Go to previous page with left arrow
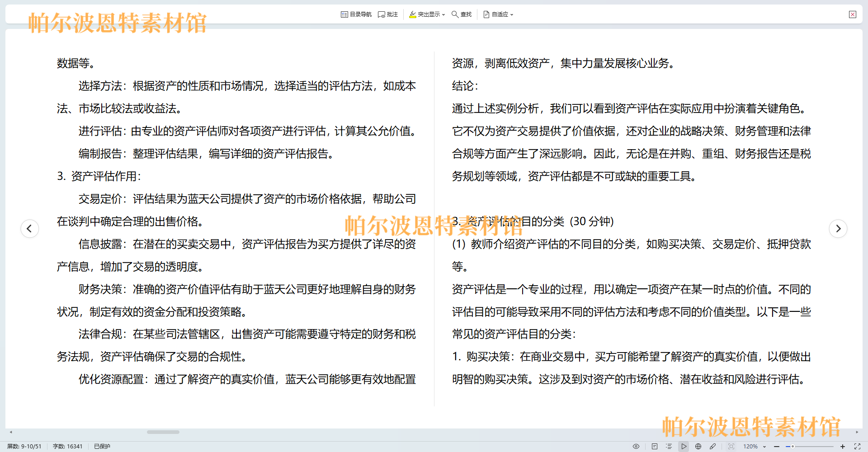 click(30, 229)
